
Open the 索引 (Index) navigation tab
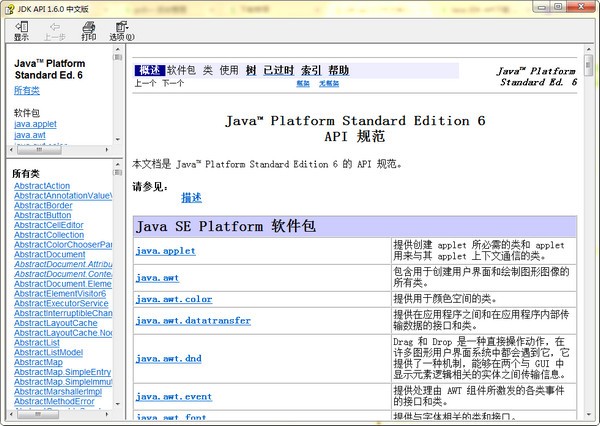[x=311, y=70]
